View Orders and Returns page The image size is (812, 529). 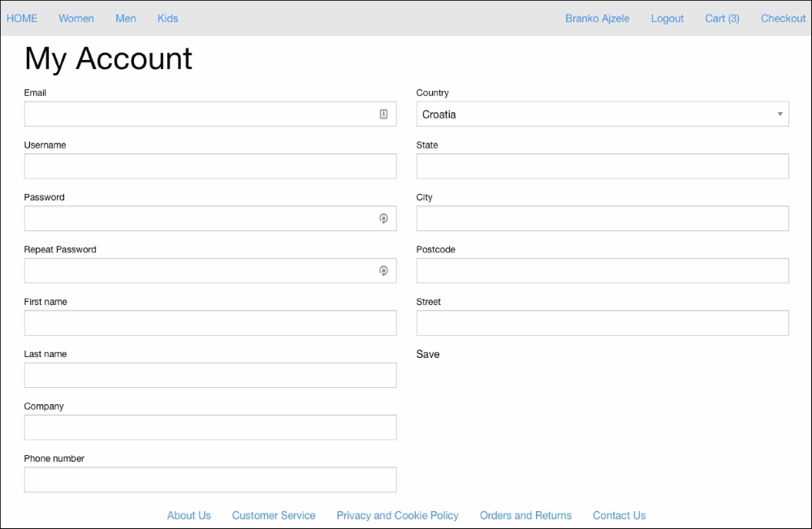pos(525,515)
